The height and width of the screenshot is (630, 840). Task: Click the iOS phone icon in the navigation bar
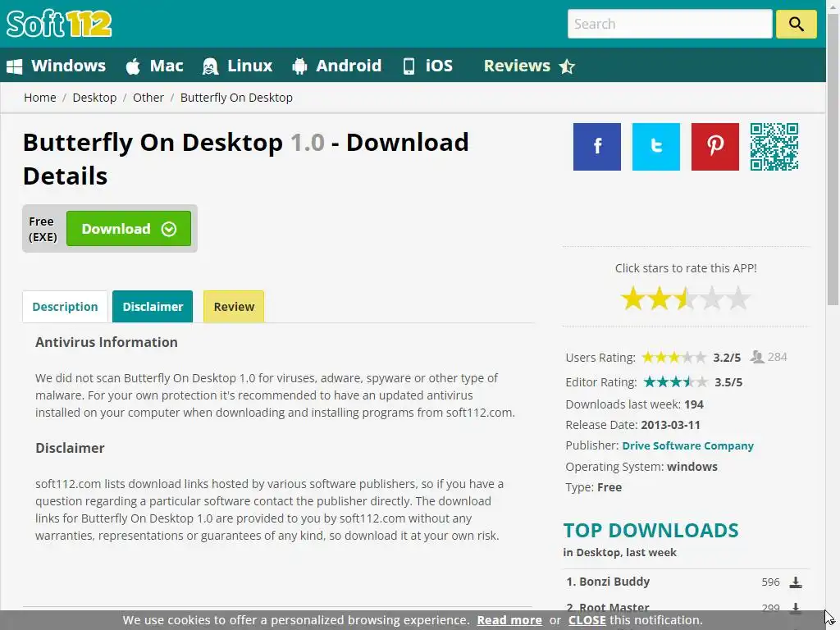pos(409,66)
